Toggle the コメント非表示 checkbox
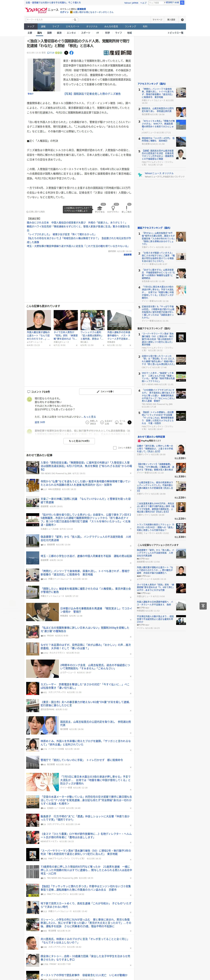The width and height of the screenshot is (210, 980). point(115,448)
